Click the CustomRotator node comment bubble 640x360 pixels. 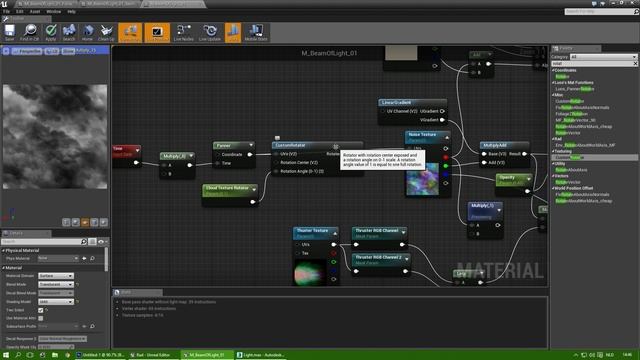[277, 138]
